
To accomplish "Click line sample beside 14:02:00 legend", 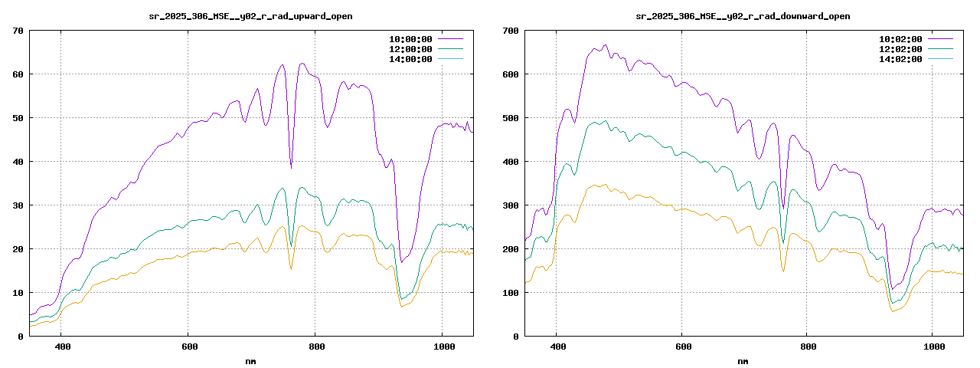I will (x=940, y=59).
